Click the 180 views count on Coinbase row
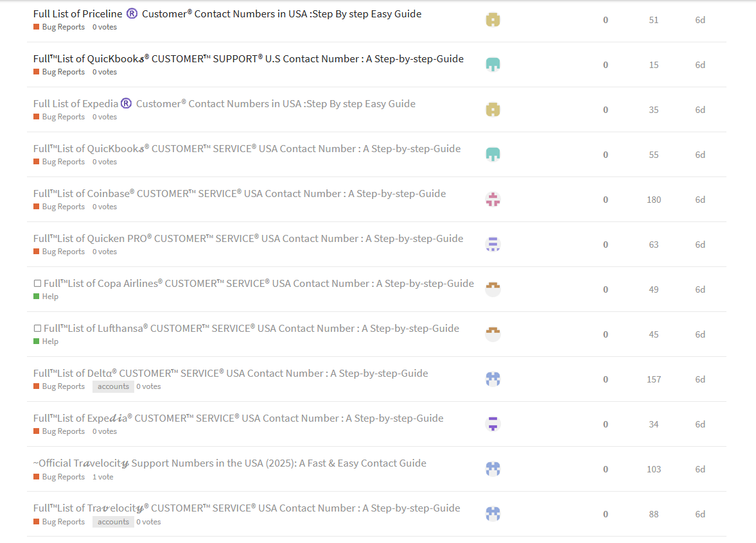The image size is (756, 543). tap(654, 200)
